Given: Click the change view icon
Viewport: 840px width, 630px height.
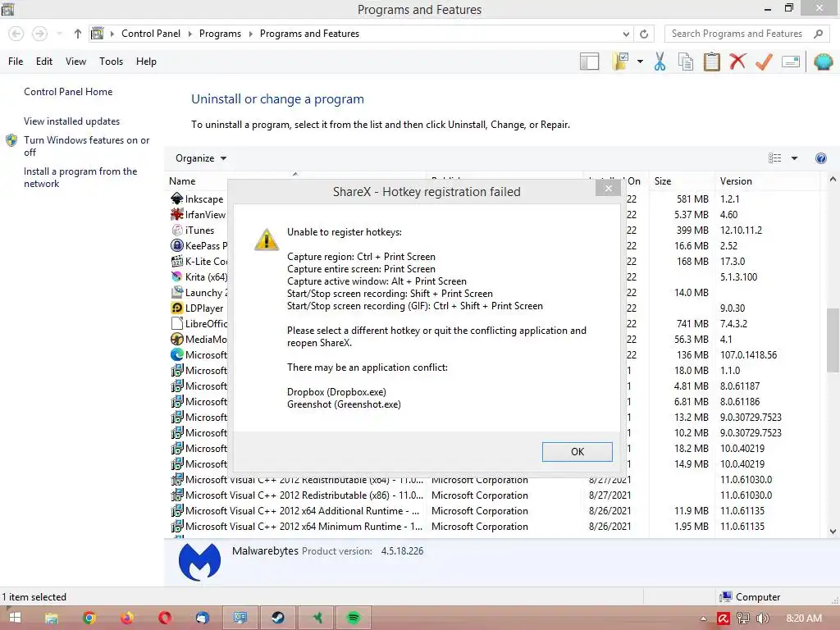Looking at the screenshot, I should [x=774, y=158].
